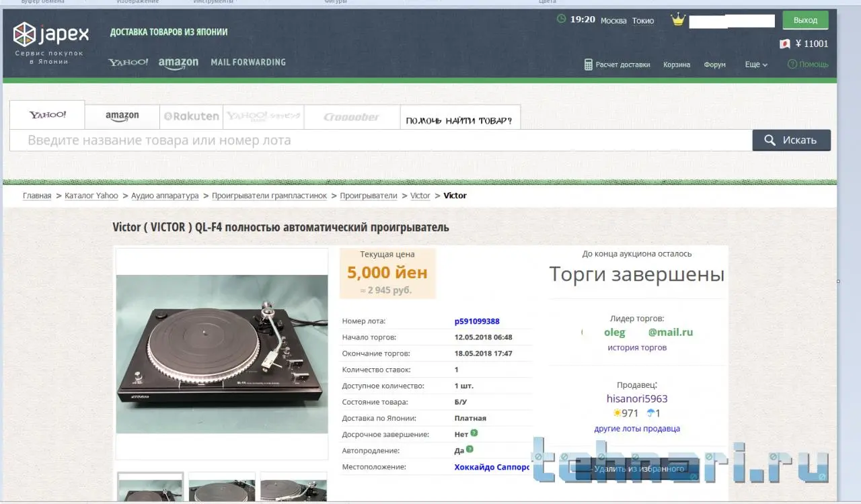Open Проигрыватели грампластинок breadcrumb
This screenshot has width=861, height=504.
(x=269, y=196)
